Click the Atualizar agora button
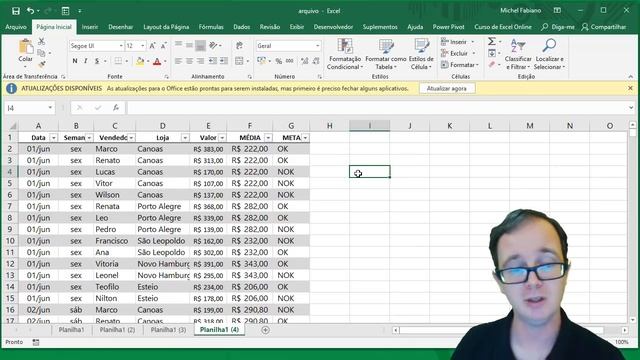640x360 pixels. click(x=447, y=89)
